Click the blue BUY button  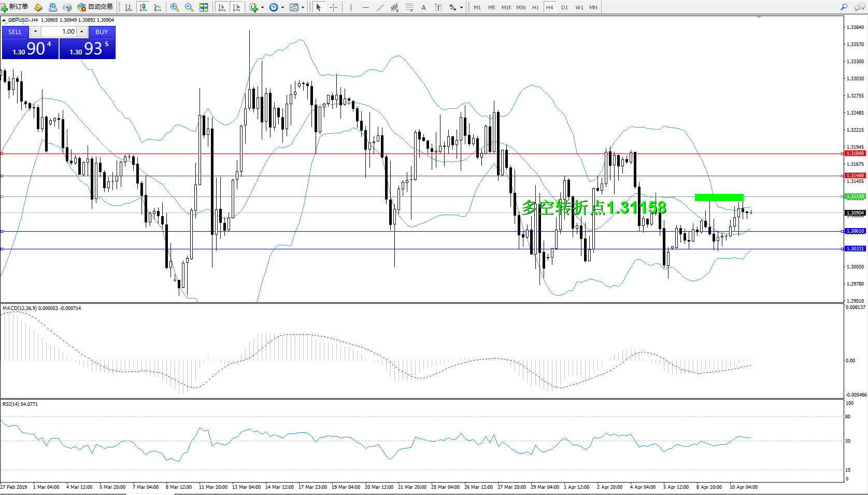coord(102,32)
